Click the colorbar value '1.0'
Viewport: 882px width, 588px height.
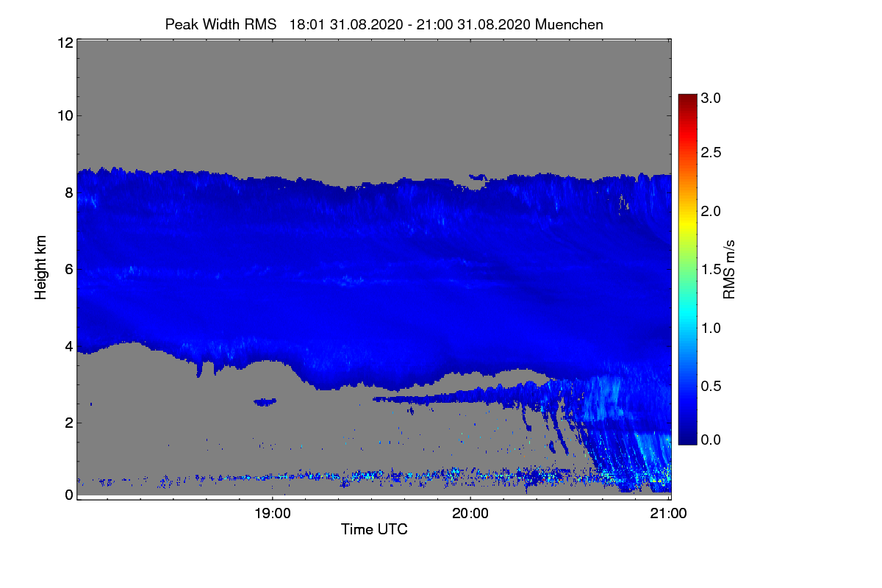pyautogui.click(x=711, y=327)
